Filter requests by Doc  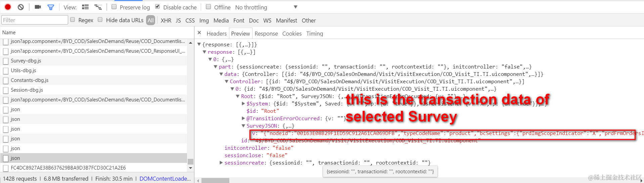(254, 20)
